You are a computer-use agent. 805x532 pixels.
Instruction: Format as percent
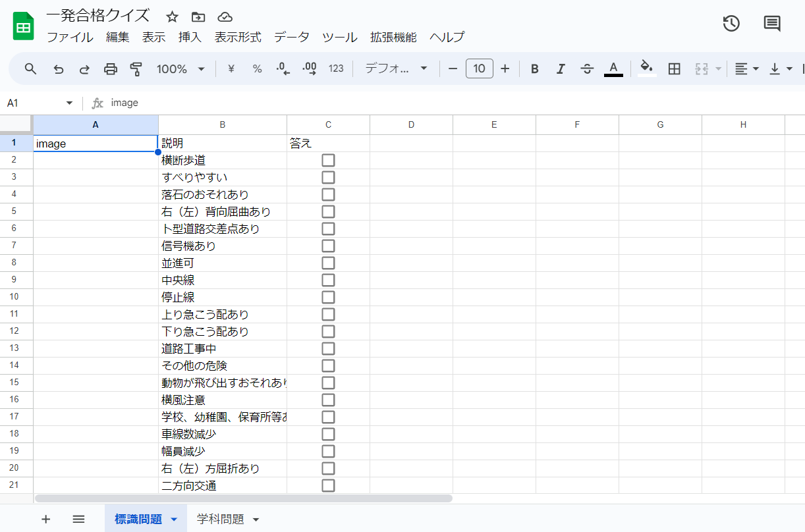(x=258, y=68)
